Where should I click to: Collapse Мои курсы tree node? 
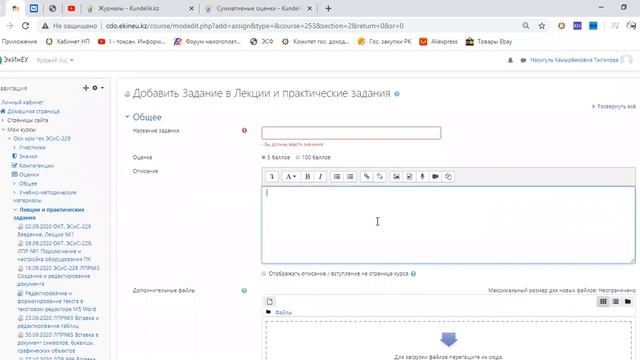(x=3, y=130)
